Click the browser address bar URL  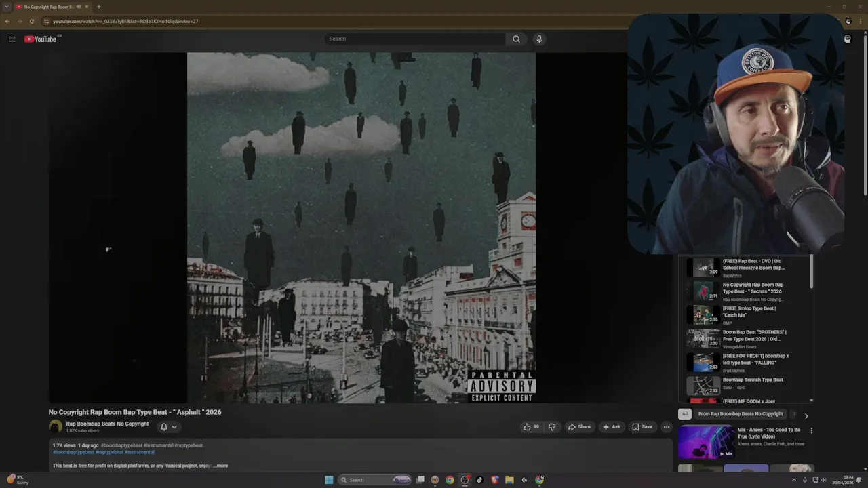[x=125, y=21]
